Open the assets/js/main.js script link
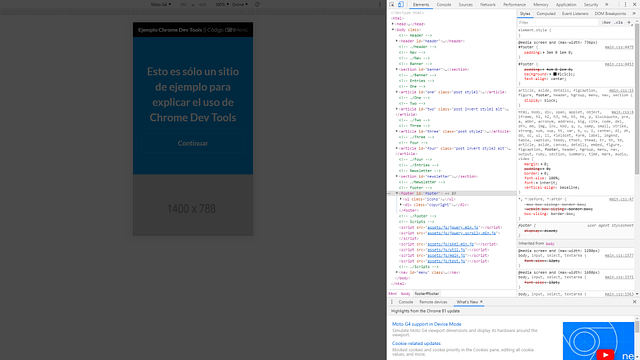The height and width of the screenshot is (360, 640). pyautogui.click(x=447, y=256)
